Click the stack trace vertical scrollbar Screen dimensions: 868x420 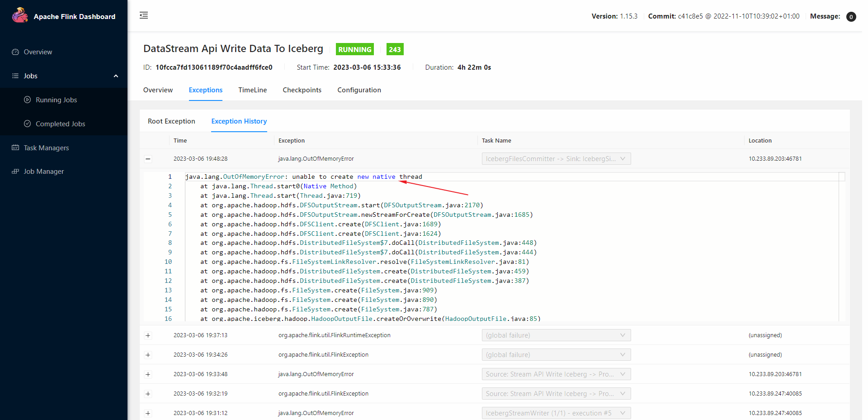point(842,247)
